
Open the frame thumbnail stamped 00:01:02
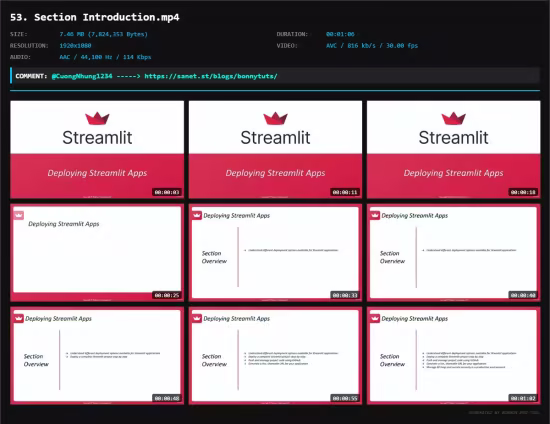(x=454, y=356)
